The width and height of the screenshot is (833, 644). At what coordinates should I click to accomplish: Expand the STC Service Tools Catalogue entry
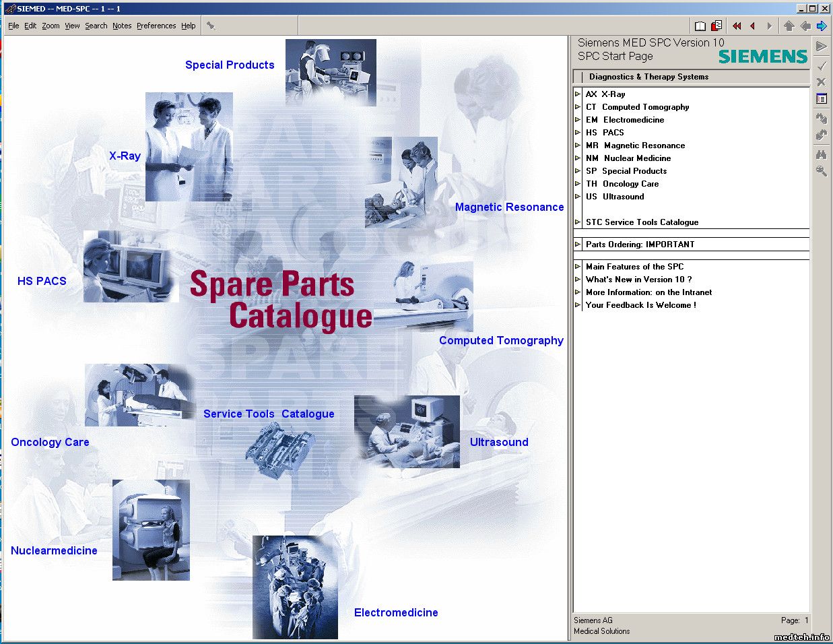click(x=578, y=222)
